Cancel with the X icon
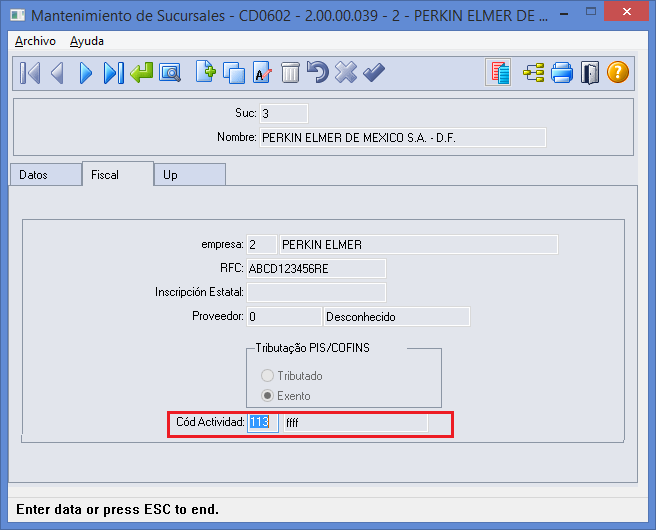 pos(346,72)
